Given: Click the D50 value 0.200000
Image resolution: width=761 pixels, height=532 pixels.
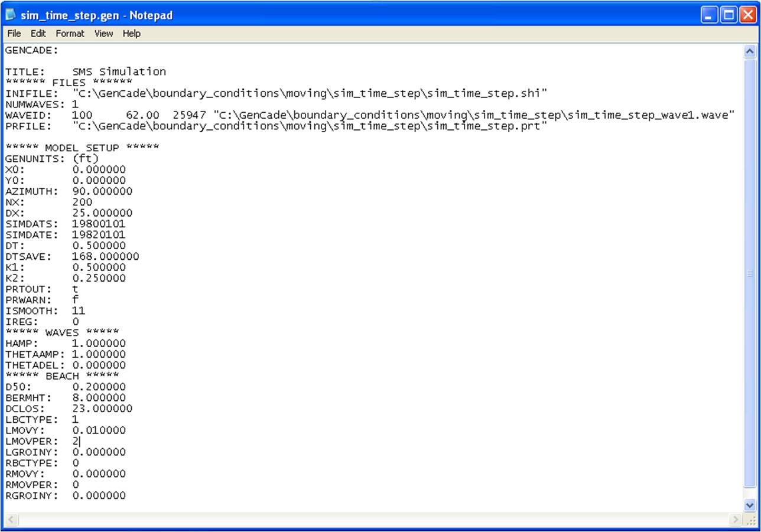Looking at the screenshot, I should click(99, 387).
